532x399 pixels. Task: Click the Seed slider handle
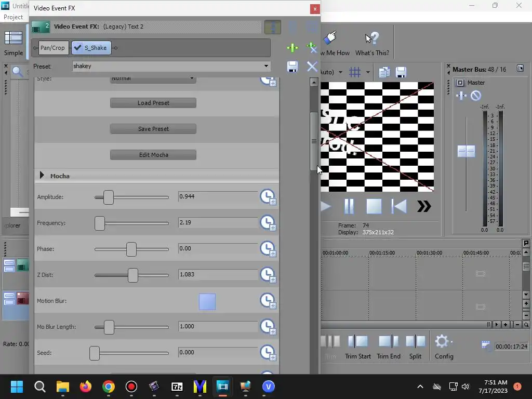click(95, 353)
